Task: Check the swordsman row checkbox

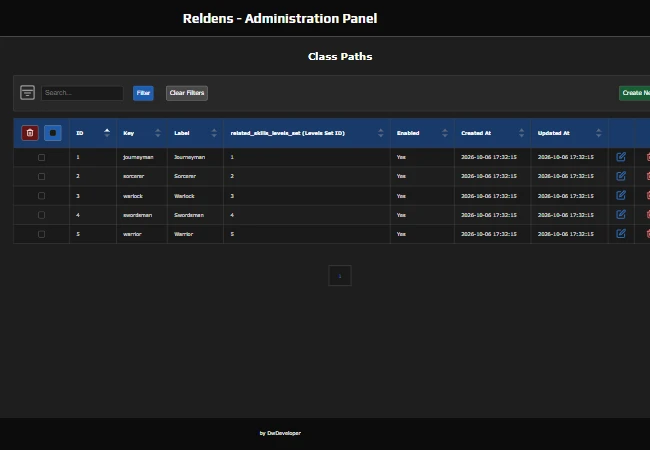Action: click(41, 215)
